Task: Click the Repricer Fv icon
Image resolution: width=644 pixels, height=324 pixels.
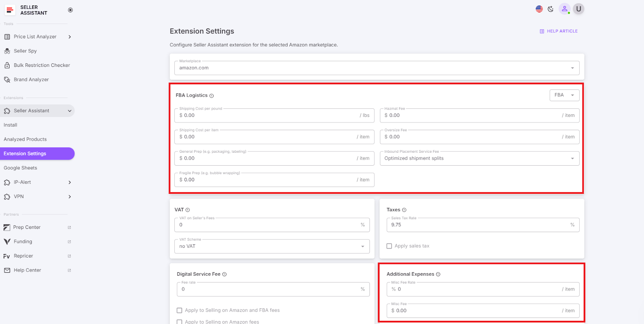Action: coord(7,256)
